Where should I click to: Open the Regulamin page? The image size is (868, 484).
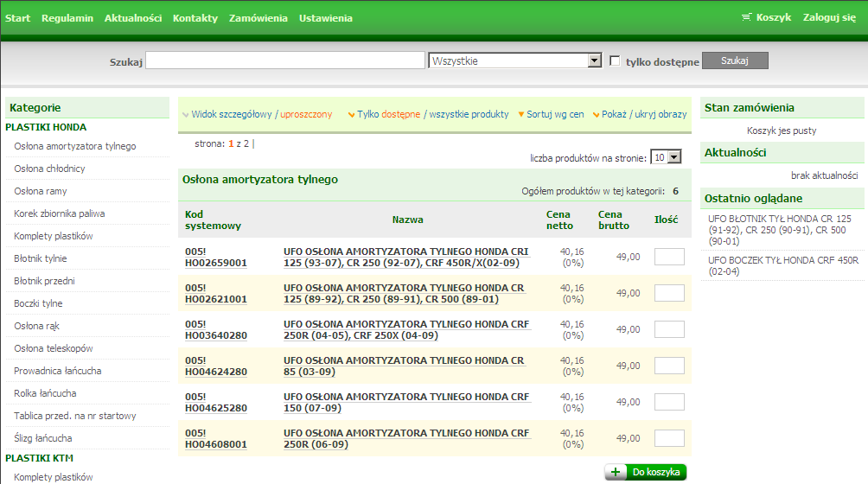click(x=67, y=17)
